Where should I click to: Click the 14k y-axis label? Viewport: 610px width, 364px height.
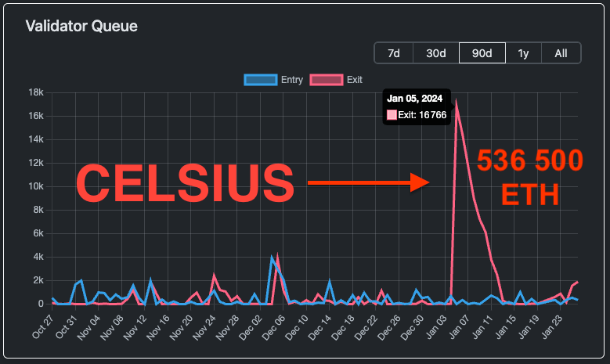point(36,139)
